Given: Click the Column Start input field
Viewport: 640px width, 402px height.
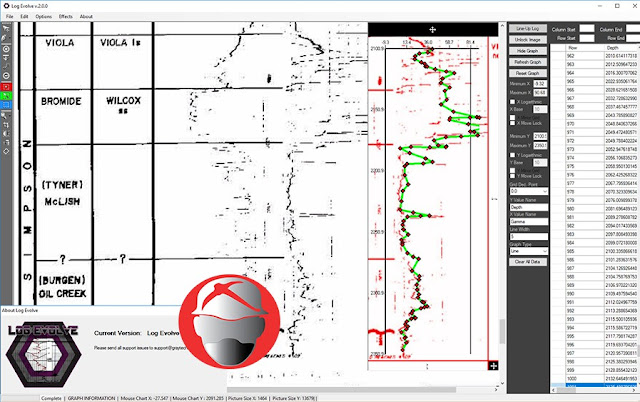Looking at the screenshot, I should [587, 29].
